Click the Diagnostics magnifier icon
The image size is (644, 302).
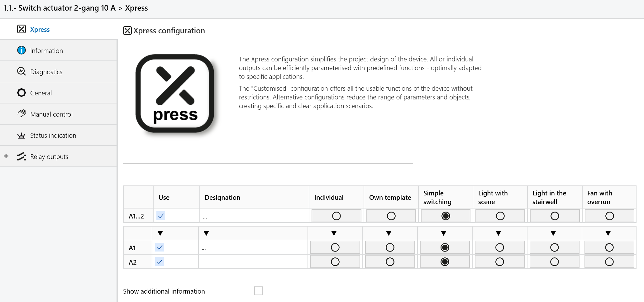coord(21,71)
